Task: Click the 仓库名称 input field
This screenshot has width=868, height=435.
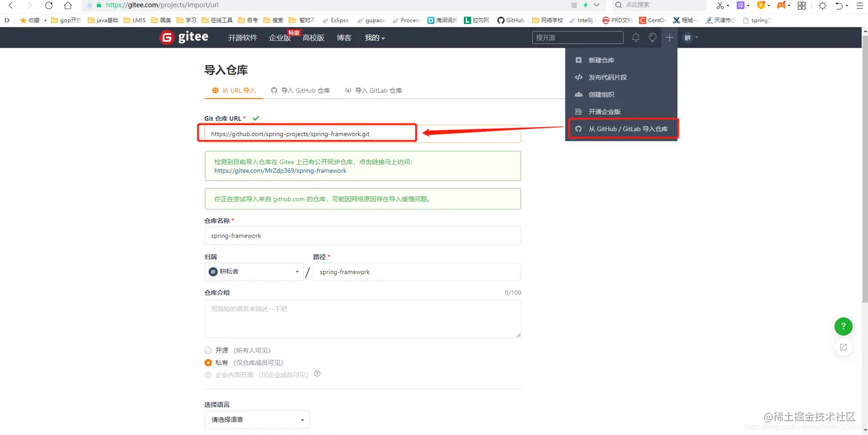Action: pyautogui.click(x=363, y=236)
